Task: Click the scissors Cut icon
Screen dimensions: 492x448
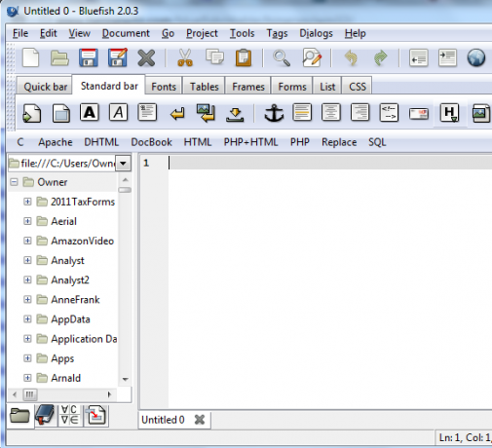Action: click(185, 58)
